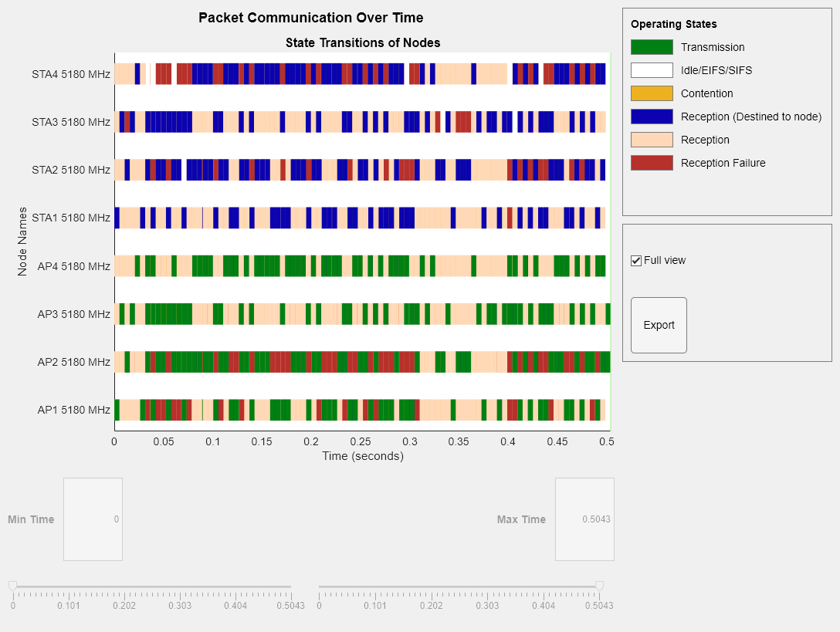The height and width of the screenshot is (632, 840).
Task: Toggle the Full view checkbox
Action: [636, 261]
